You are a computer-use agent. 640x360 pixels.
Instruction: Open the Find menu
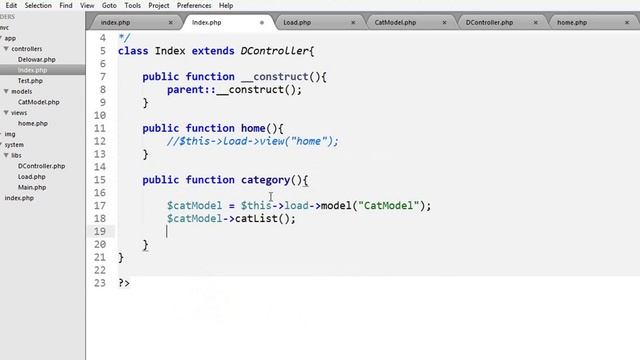point(66,6)
